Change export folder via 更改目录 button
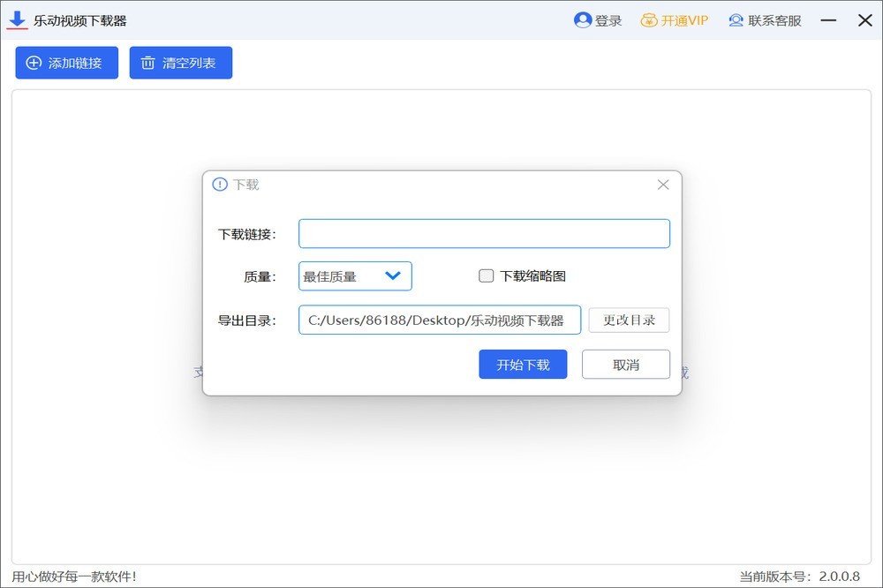Viewport: 883px width, 588px height. click(629, 320)
